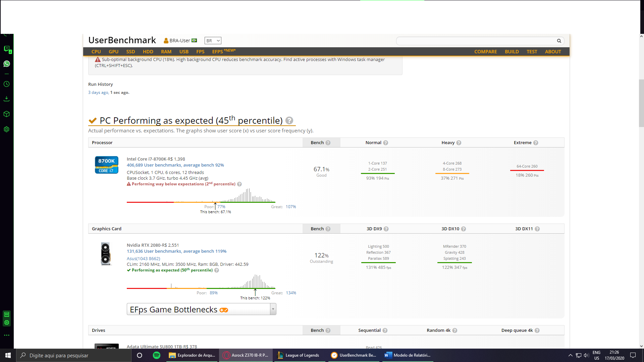
Task: Click help icon beside 3D DX9 column
Action: tap(386, 229)
